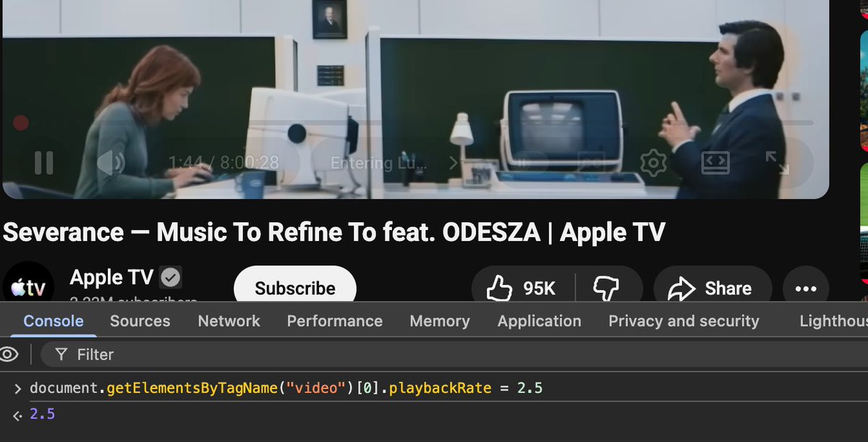Click the 2.5 console return value
This screenshot has height=442, width=868.
(x=43, y=415)
